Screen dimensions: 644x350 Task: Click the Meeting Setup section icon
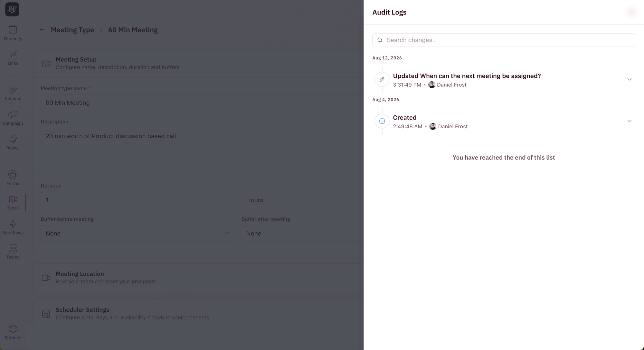click(46, 63)
